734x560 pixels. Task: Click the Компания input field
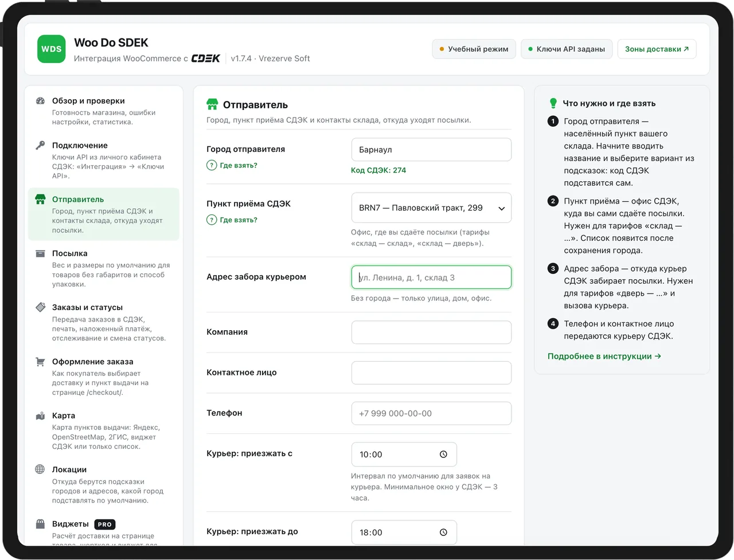pyautogui.click(x=431, y=332)
